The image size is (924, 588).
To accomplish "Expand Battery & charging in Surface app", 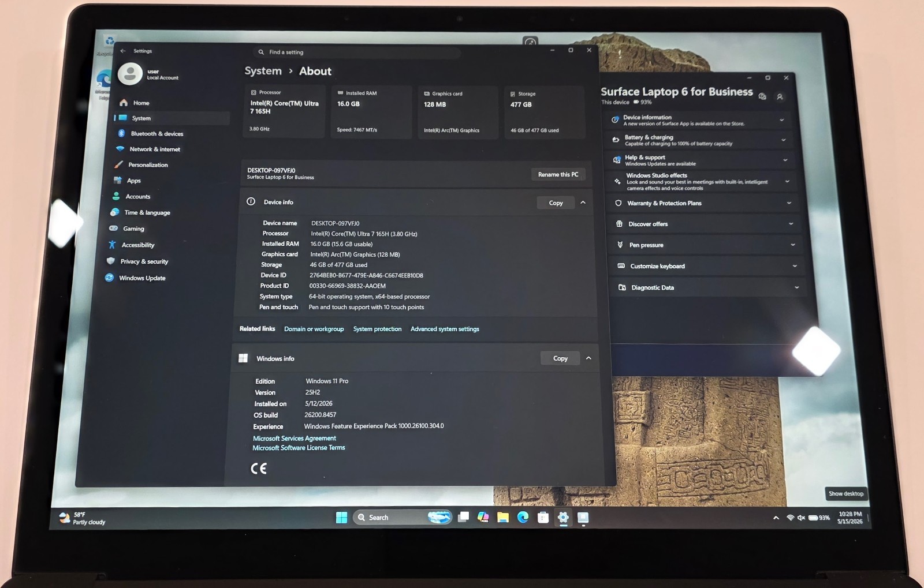I will tap(784, 140).
